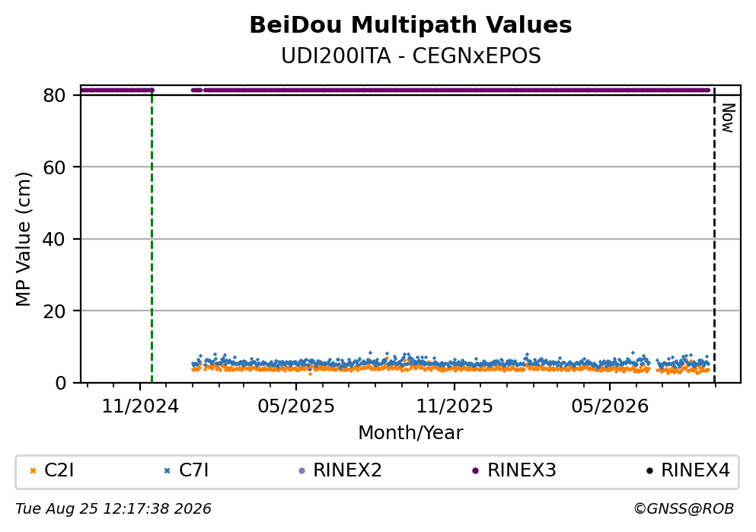Click the C7I legend entry
This screenshot has height=532, width=756.
[187, 470]
